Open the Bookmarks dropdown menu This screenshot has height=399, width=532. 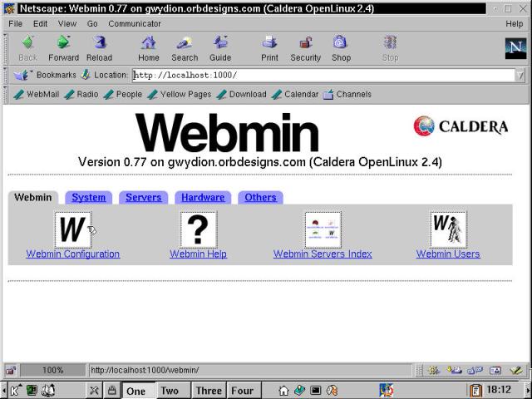tap(48, 75)
